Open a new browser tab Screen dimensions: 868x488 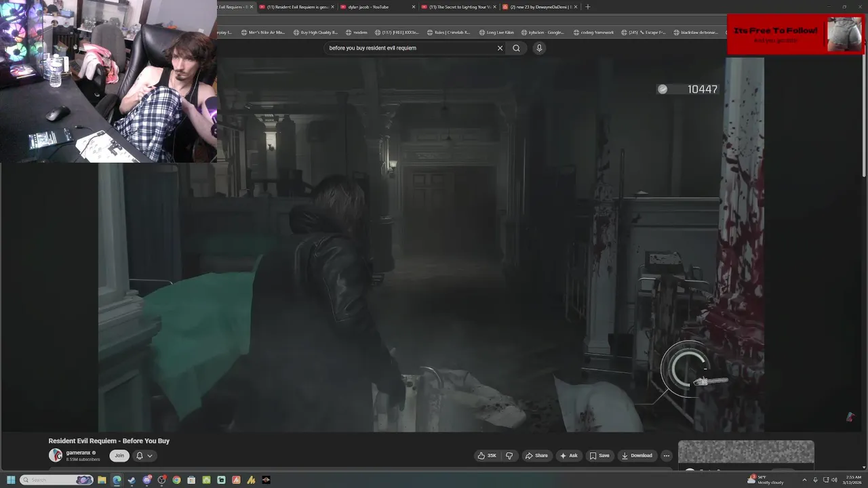588,7
